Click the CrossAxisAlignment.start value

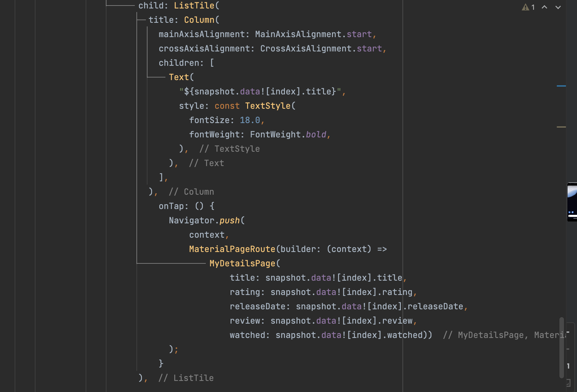click(x=320, y=48)
